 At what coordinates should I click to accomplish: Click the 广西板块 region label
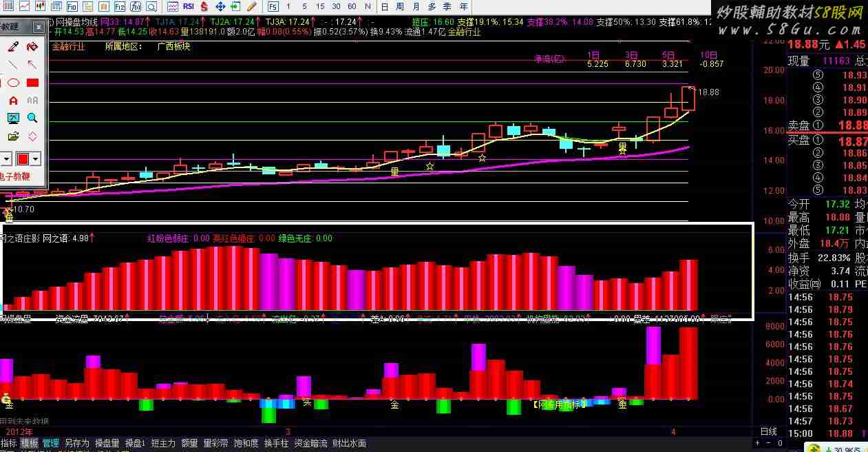point(173,47)
